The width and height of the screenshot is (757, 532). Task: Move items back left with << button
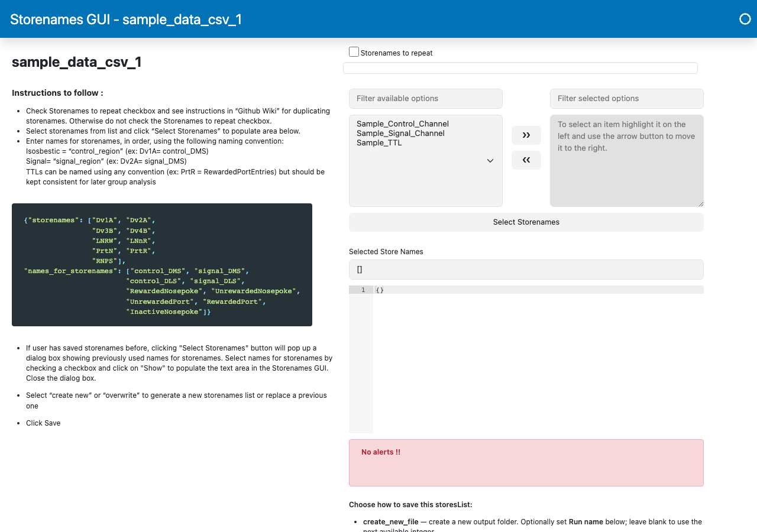tap(526, 160)
